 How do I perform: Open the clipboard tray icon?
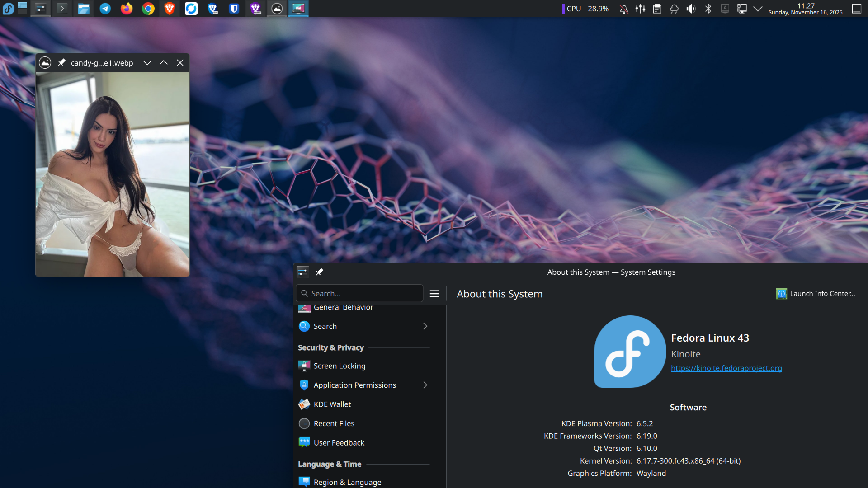657,9
